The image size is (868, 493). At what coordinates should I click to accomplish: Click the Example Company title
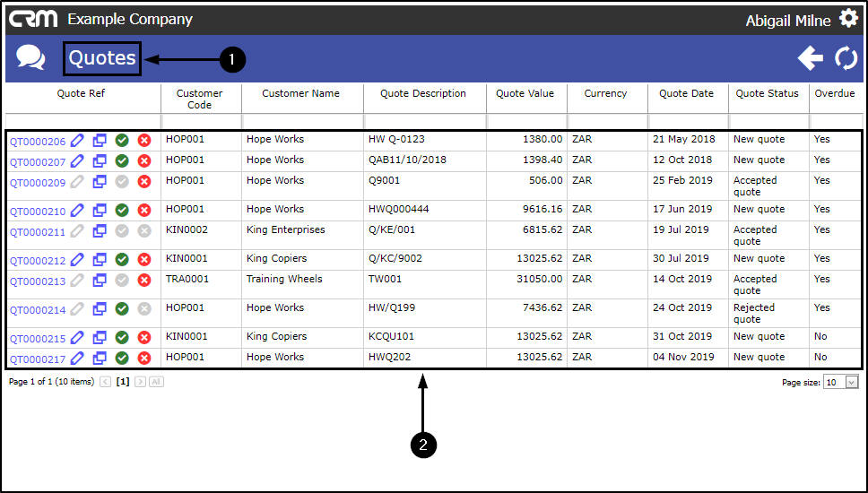130,20
